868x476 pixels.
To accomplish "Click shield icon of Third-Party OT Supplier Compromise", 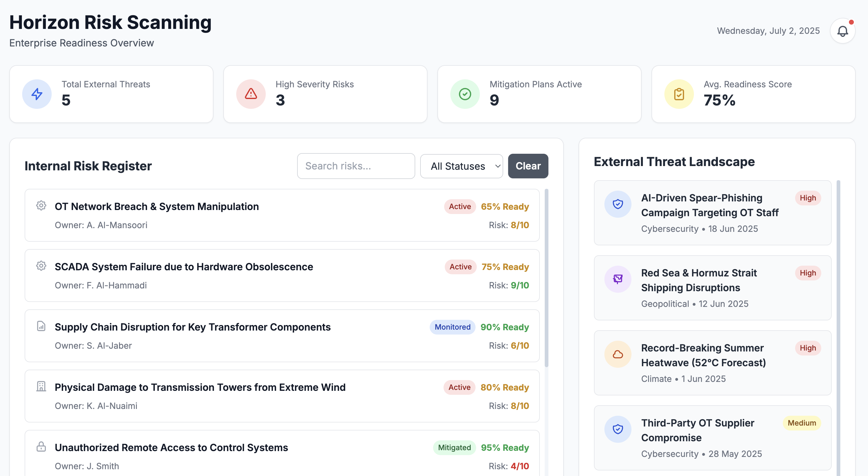I will point(618,429).
